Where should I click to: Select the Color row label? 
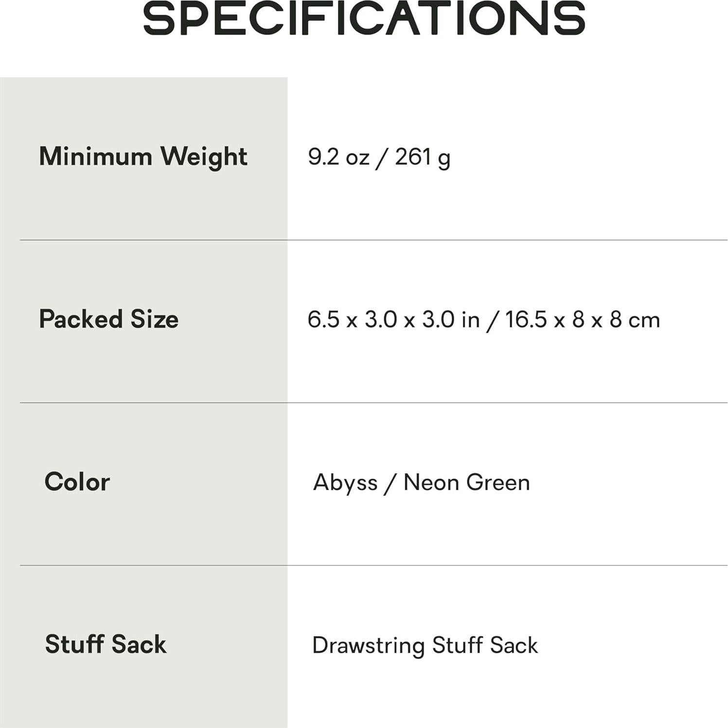point(77,482)
